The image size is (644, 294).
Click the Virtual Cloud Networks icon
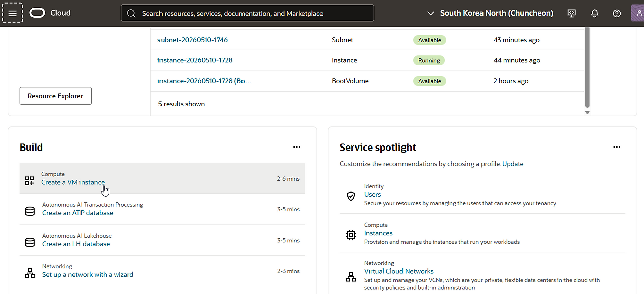pyautogui.click(x=351, y=277)
